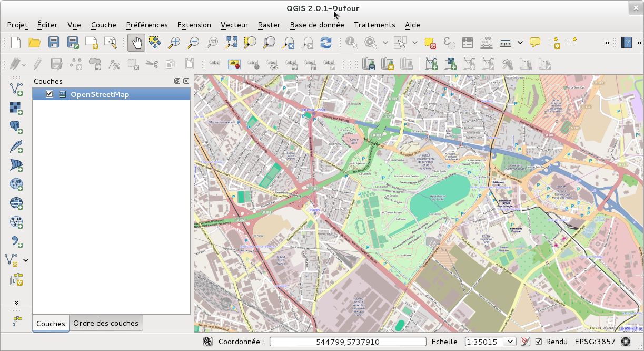Click the Zoom to Layer icon
Image resolution: width=644 pixels, height=351 pixels.
coord(269,43)
